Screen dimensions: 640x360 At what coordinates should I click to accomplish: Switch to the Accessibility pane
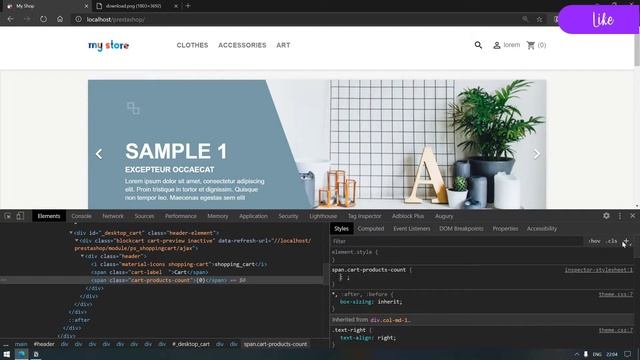pyautogui.click(x=542, y=229)
